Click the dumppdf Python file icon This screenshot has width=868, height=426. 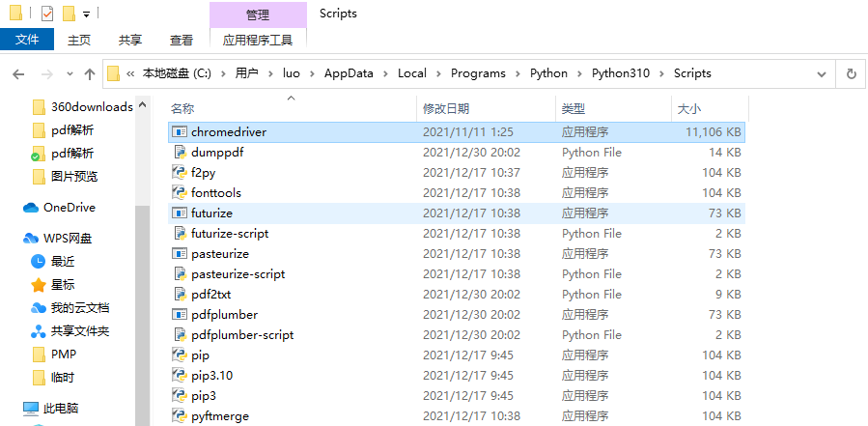coord(179,153)
